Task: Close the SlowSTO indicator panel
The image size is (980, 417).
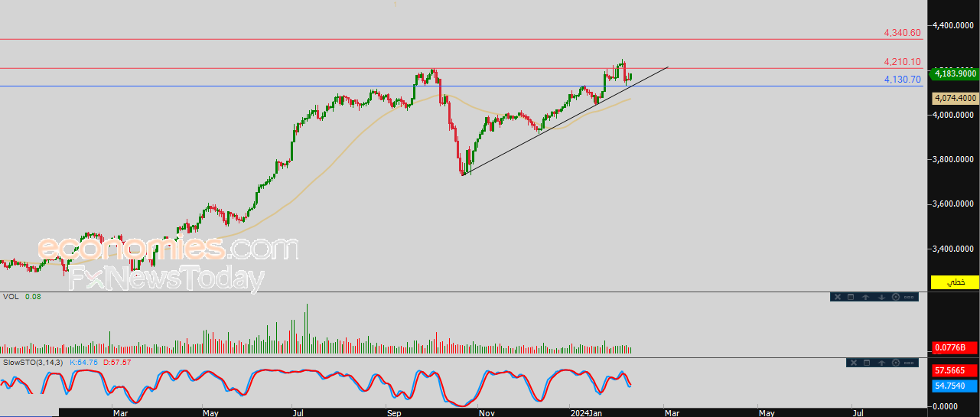Action: [854, 363]
